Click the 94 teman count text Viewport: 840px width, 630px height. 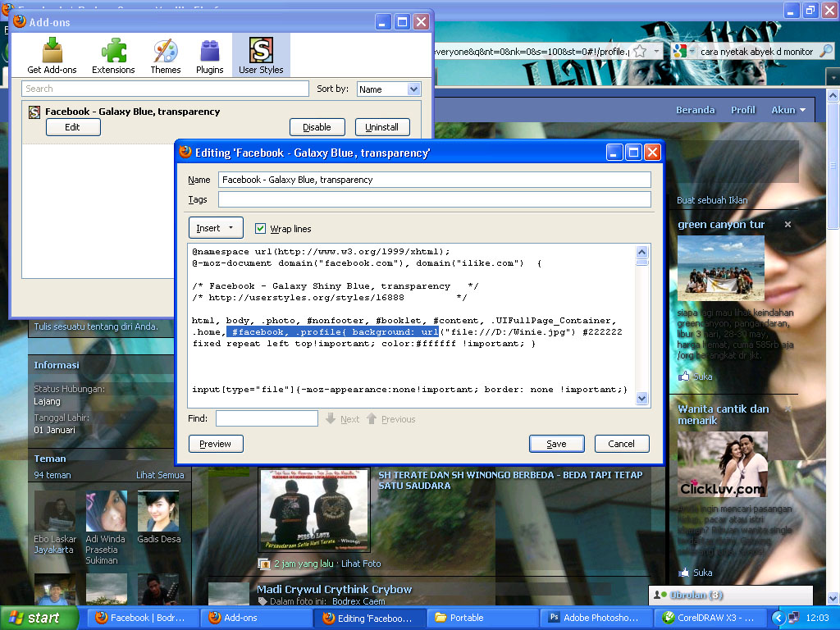[x=52, y=475]
